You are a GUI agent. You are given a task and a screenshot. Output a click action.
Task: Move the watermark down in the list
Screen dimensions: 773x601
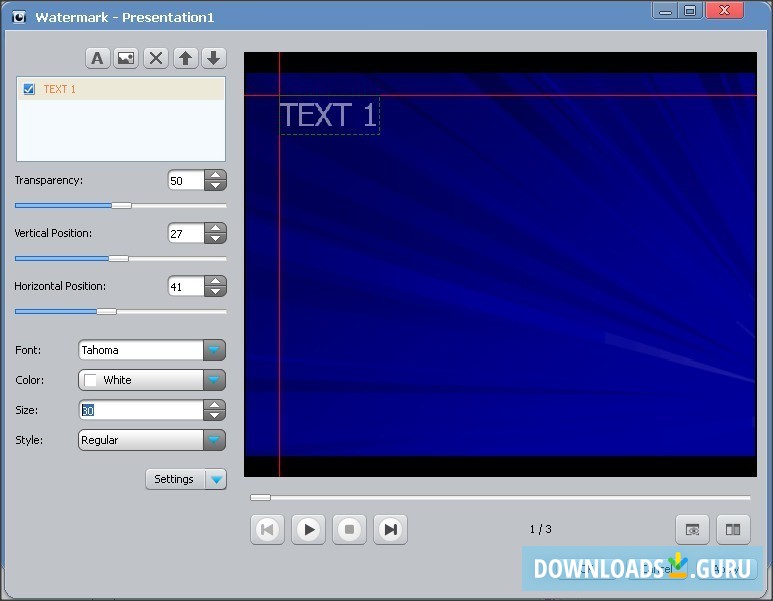[213, 58]
